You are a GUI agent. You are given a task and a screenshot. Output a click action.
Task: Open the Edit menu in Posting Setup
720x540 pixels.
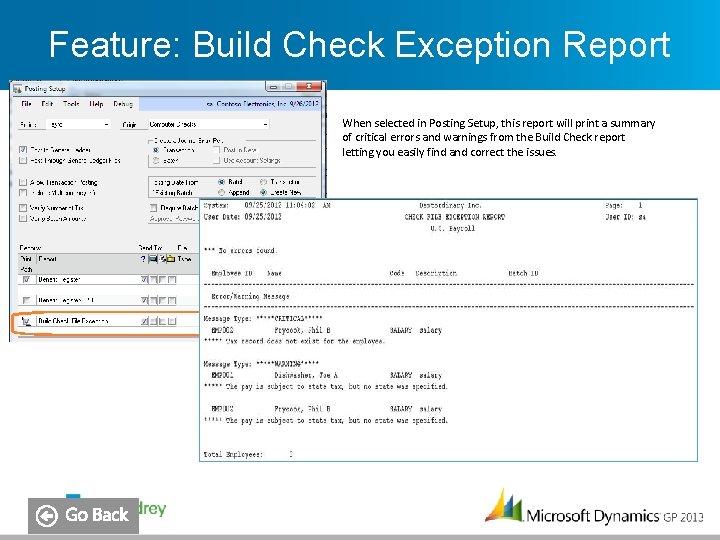47,104
